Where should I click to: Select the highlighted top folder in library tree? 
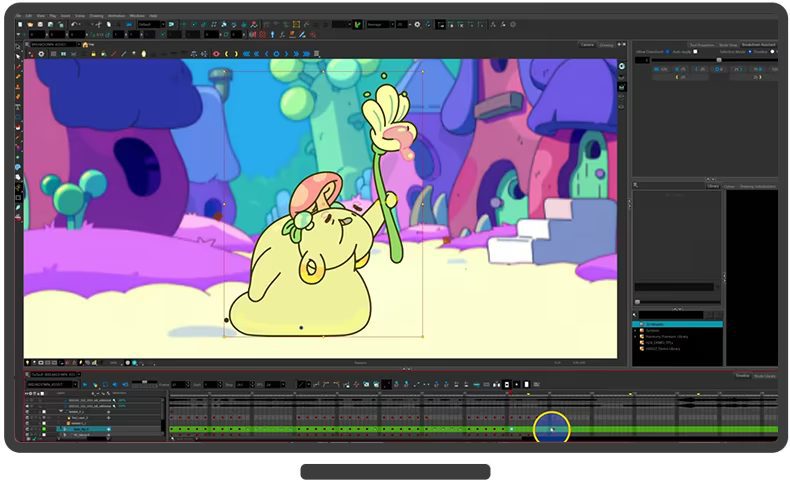tap(678, 324)
